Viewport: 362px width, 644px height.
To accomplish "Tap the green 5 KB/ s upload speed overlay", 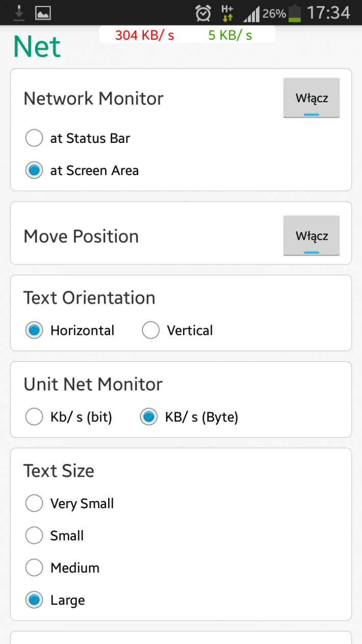I will (230, 35).
